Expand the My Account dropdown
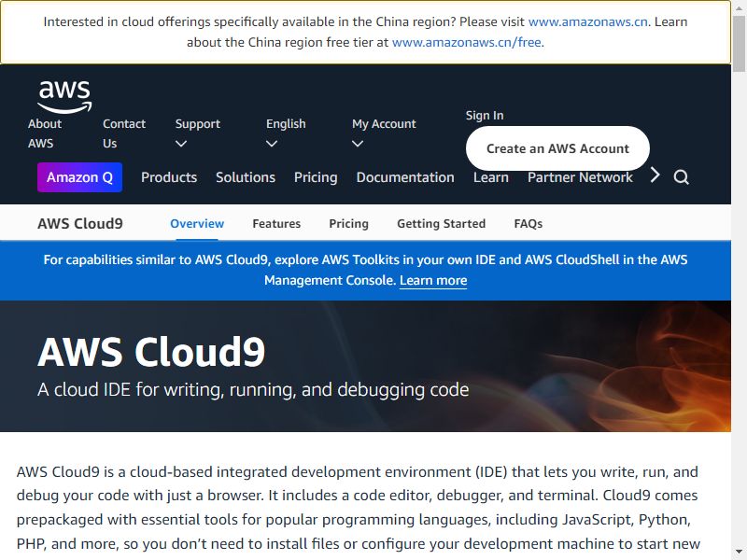The image size is (747, 560). click(x=384, y=133)
